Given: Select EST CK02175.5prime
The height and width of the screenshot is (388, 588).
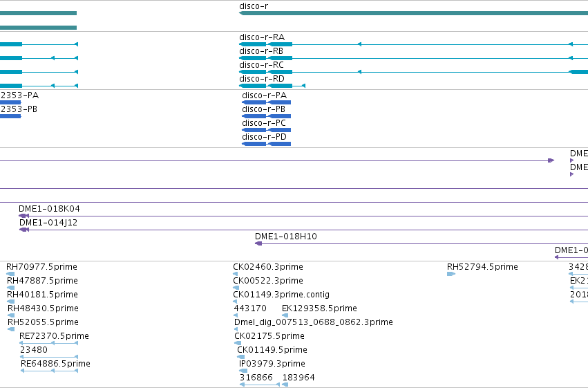Looking at the screenshot, I should 269,336.
